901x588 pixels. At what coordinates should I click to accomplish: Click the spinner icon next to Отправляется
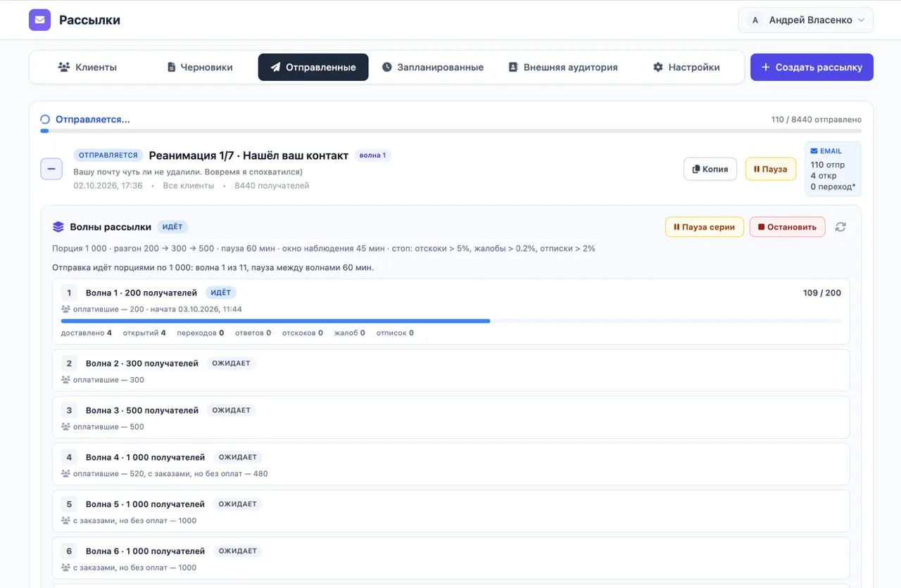pos(45,120)
